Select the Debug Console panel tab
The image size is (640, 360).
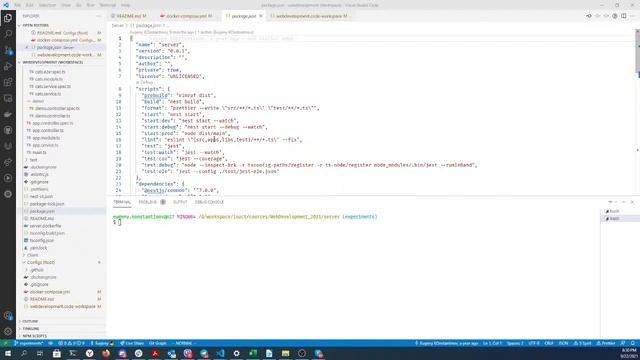(x=209, y=202)
